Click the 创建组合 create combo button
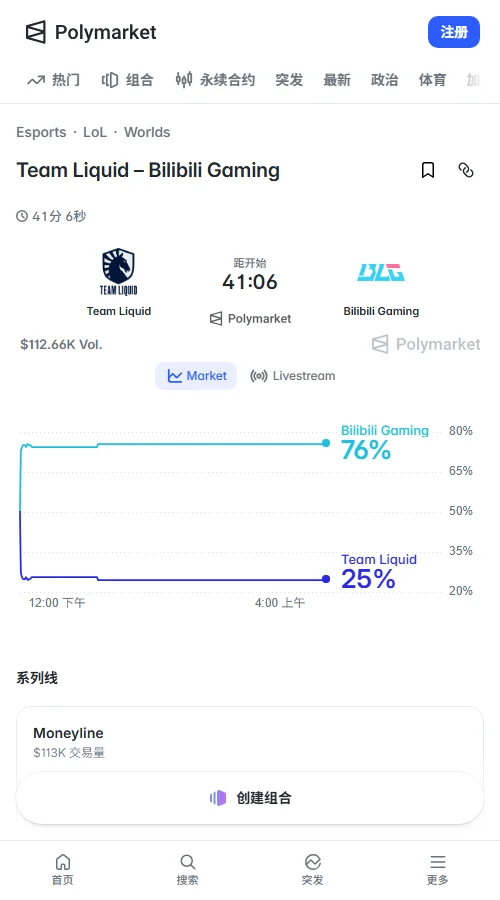500x900 pixels. tap(250, 798)
